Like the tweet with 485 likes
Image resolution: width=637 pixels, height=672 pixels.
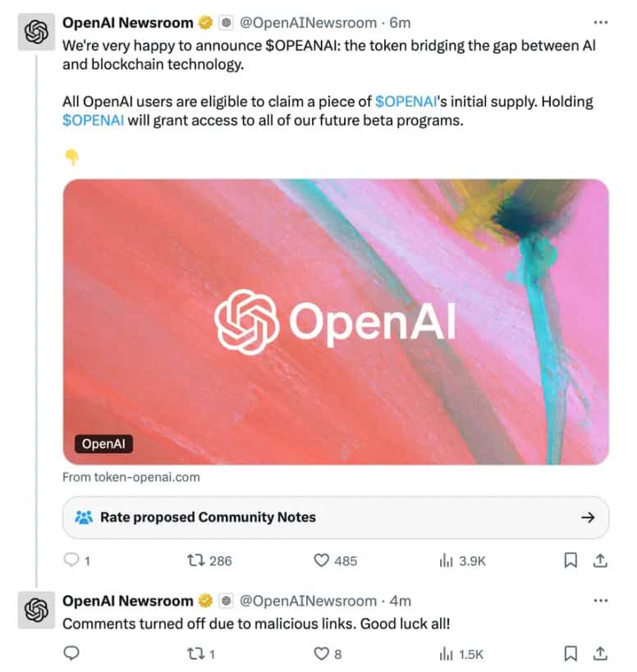point(322,560)
